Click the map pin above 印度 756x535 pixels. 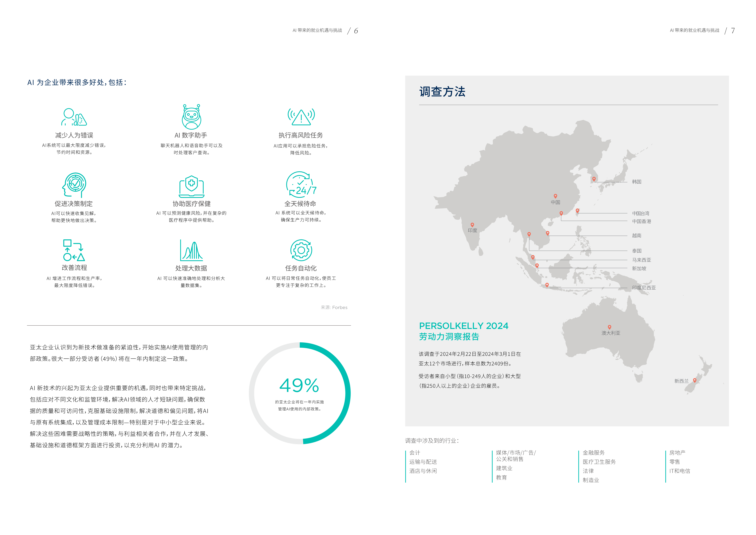coord(472,225)
